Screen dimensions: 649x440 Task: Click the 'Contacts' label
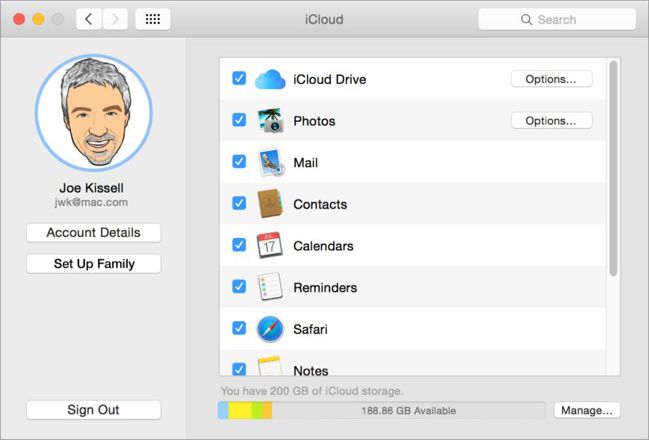pos(320,204)
